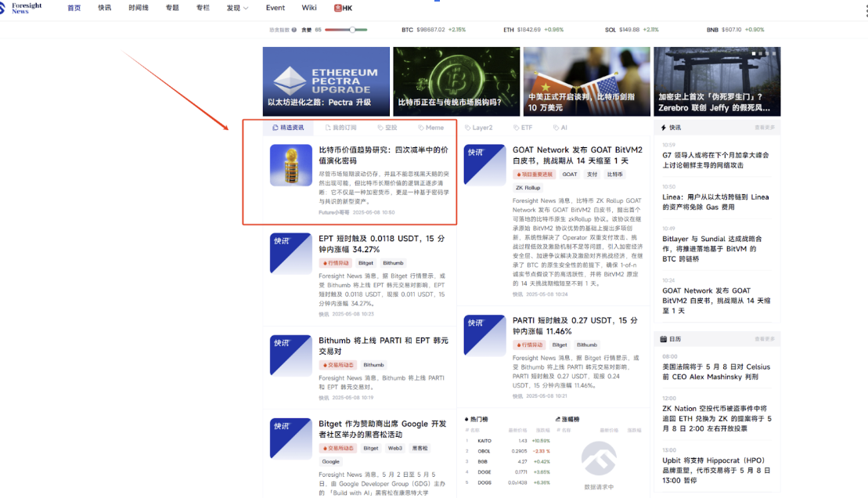Open the 时间线 menu item

coord(139,8)
